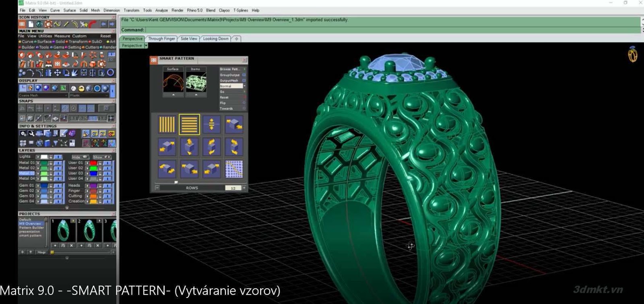Click the ROWS slider track
This screenshot has width=644, height=304.
point(200,182)
